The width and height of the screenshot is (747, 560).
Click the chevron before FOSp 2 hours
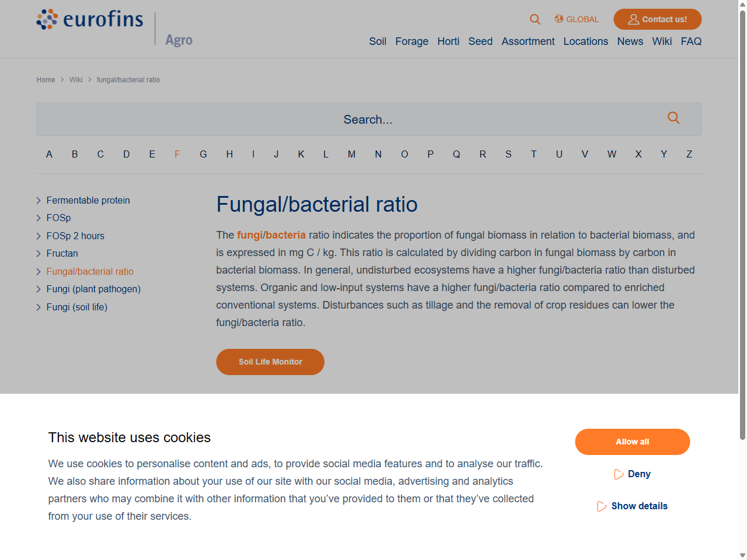(x=39, y=236)
